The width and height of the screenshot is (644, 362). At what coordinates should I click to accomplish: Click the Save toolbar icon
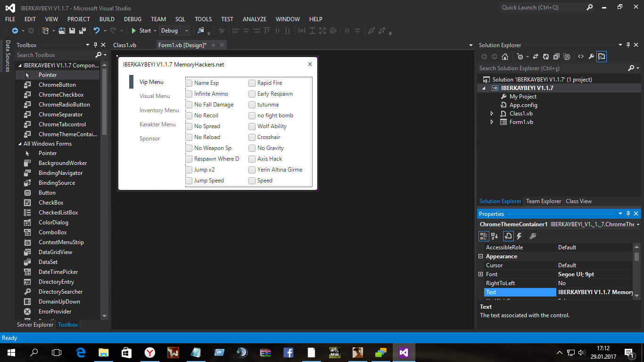click(72, 31)
